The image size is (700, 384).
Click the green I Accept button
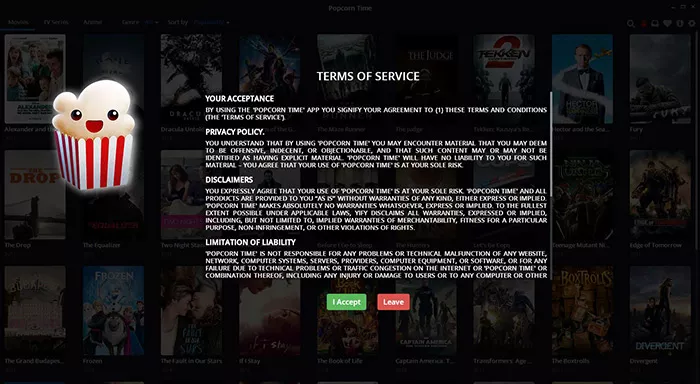click(x=346, y=302)
